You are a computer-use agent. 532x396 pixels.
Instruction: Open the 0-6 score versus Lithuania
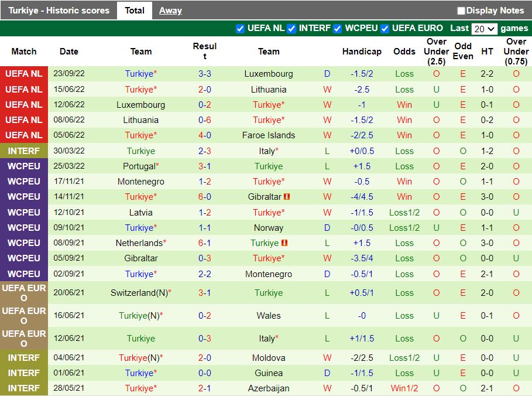pos(205,120)
